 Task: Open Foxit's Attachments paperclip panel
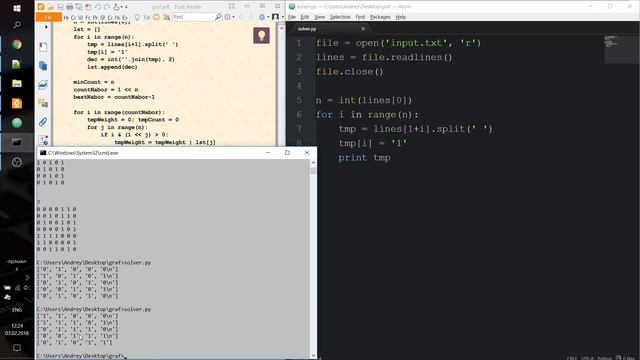pyautogui.click(x=43, y=122)
